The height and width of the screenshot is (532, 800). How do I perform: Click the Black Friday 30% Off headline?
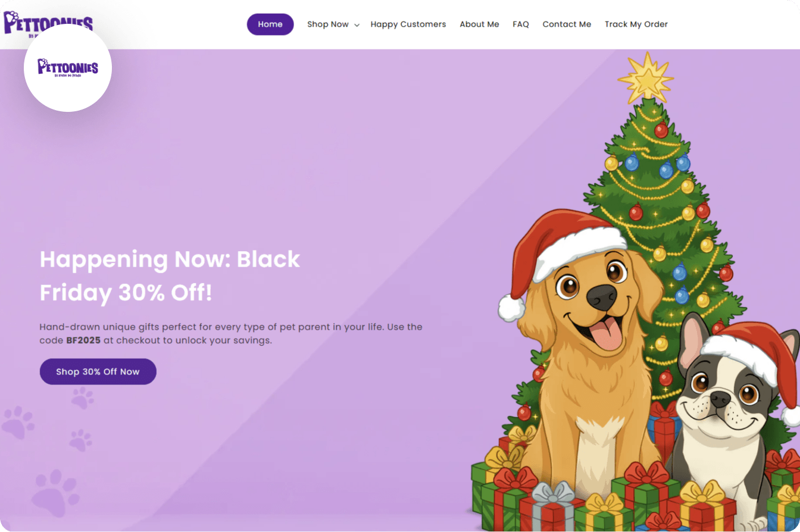tap(170, 276)
